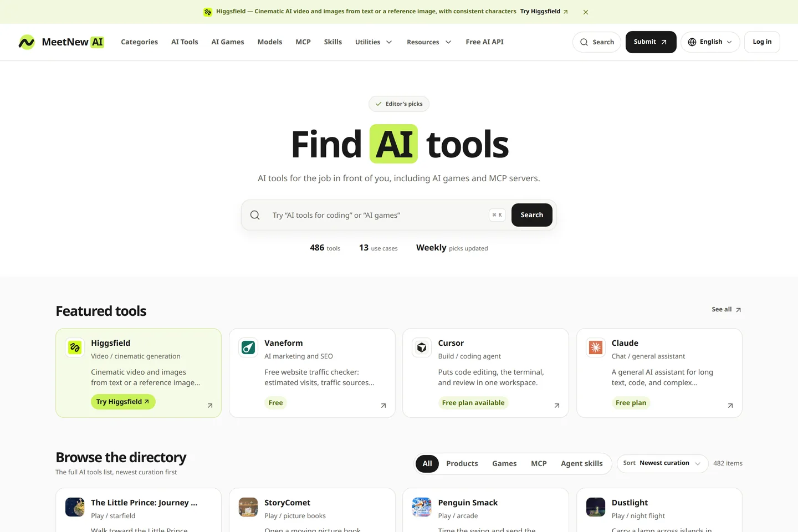Click the Vaneform card logo icon

(248, 347)
